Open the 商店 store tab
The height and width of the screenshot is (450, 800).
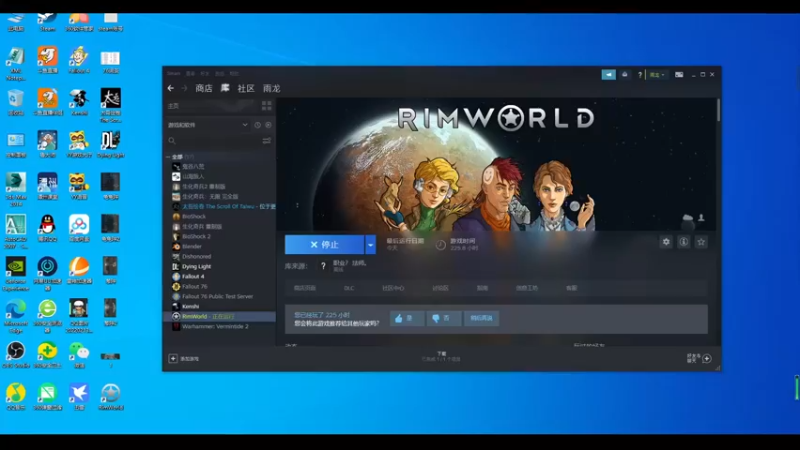[x=204, y=88]
